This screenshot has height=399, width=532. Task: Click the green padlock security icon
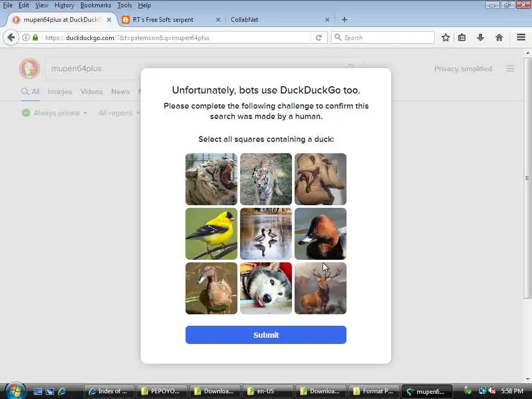(35, 37)
